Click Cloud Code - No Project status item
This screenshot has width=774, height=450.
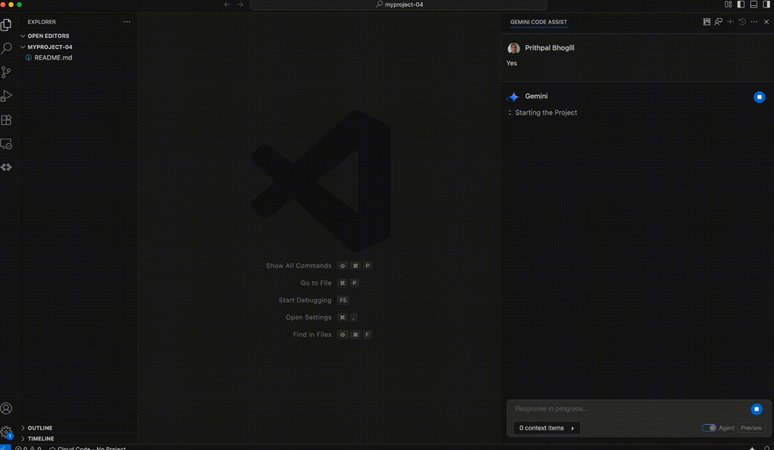point(87,448)
